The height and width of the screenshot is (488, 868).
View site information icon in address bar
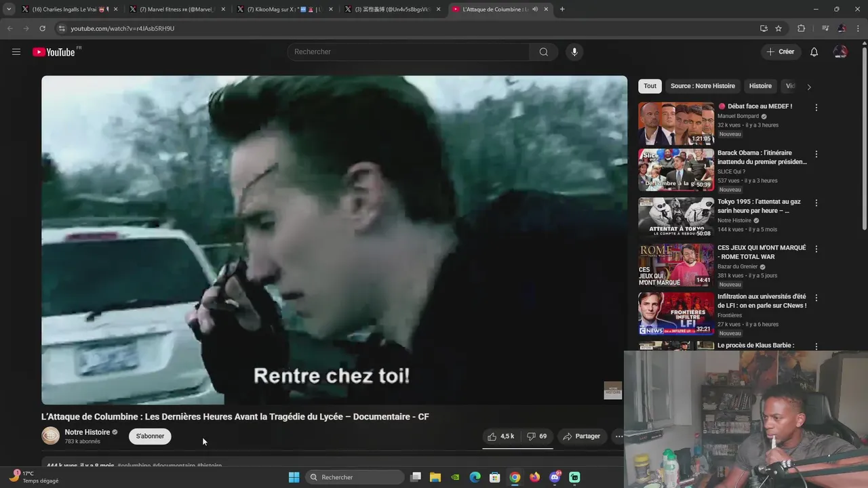pos(62,28)
